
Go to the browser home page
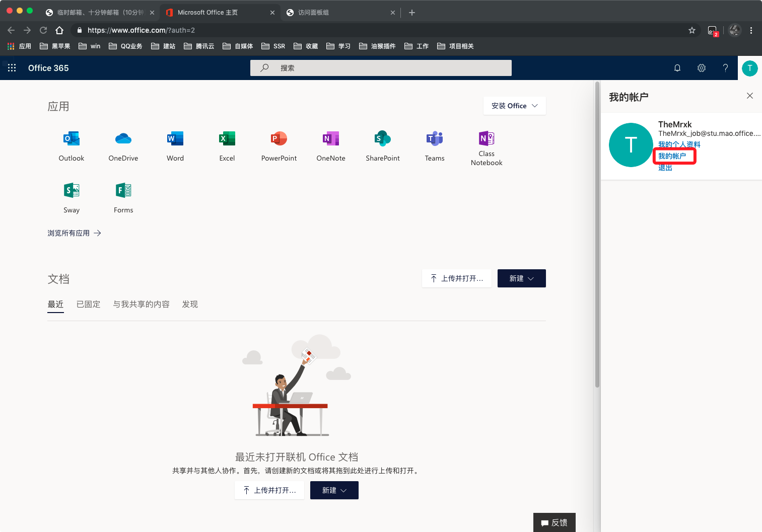pyautogui.click(x=59, y=30)
